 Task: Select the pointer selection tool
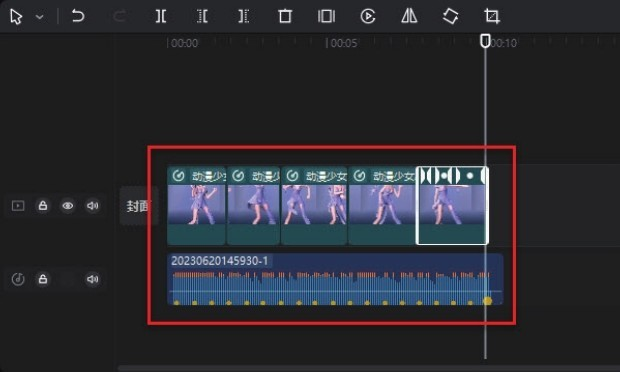click(x=16, y=17)
